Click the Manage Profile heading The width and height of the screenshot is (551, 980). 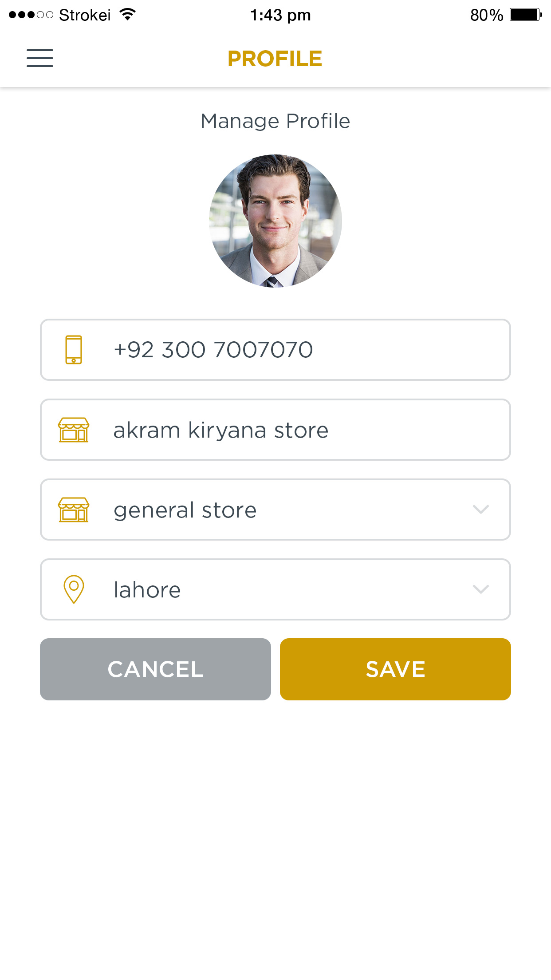click(x=275, y=121)
